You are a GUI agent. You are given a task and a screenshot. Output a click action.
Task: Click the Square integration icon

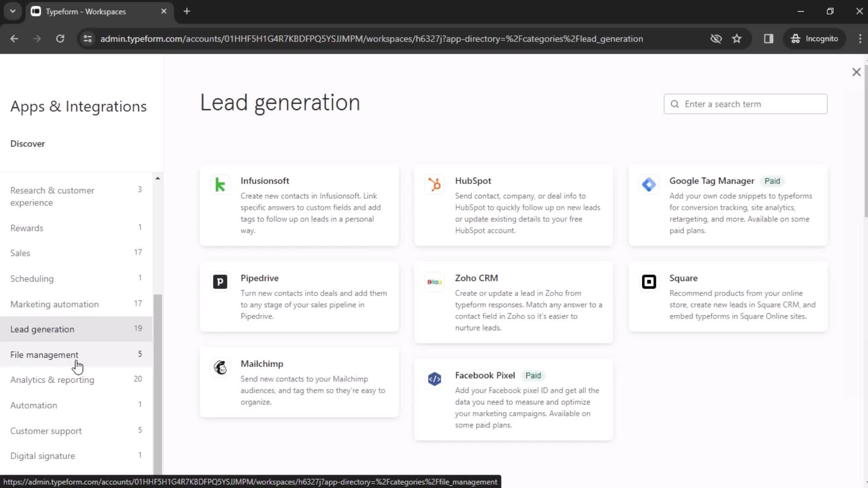click(649, 282)
